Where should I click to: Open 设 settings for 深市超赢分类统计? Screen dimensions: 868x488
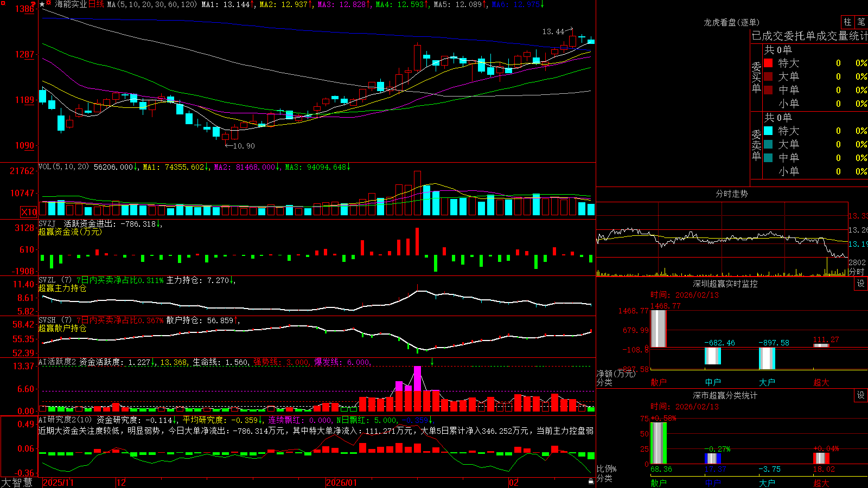(x=861, y=395)
